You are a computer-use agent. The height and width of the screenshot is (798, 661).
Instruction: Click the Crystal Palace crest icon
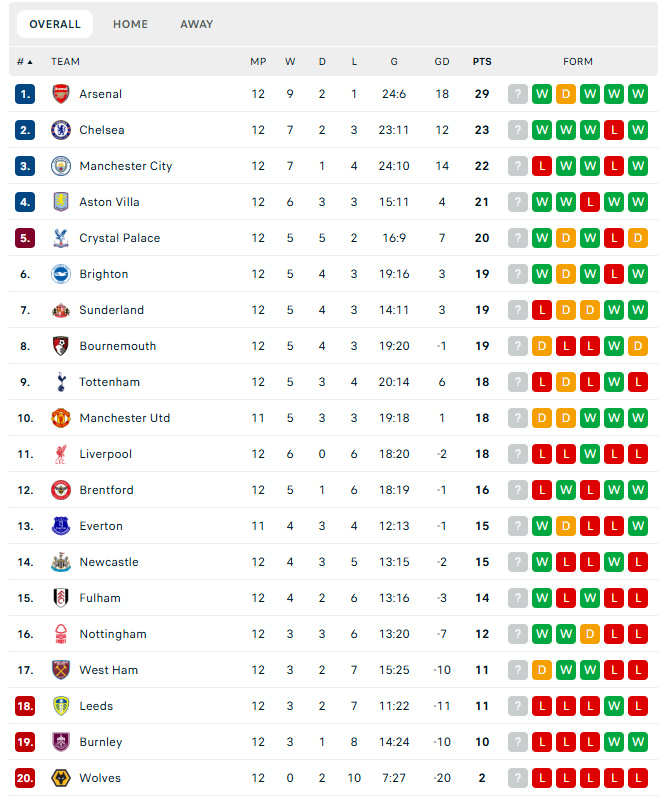tap(61, 238)
